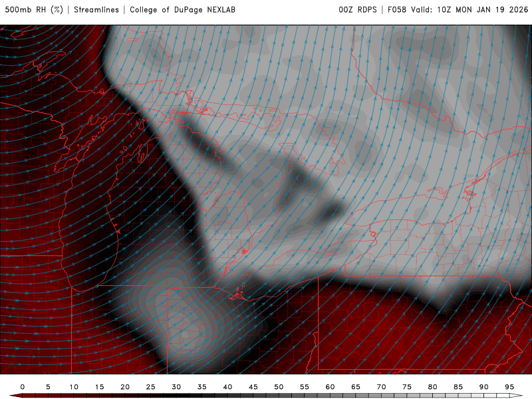Click the '10' colorbar scale label
This screenshot has width=532, height=399.
tap(74, 387)
